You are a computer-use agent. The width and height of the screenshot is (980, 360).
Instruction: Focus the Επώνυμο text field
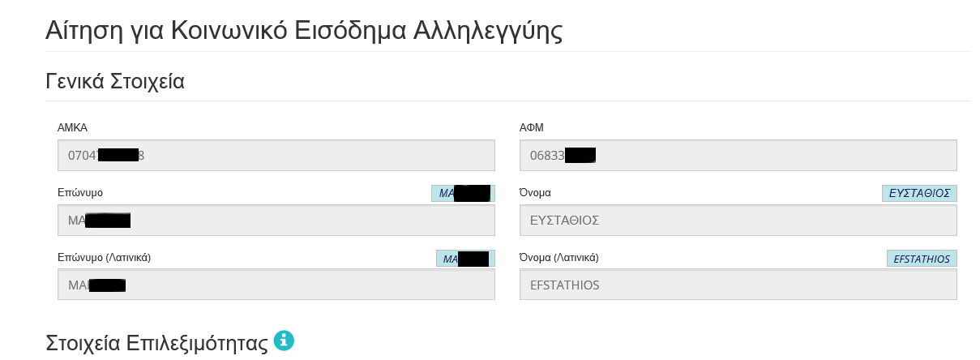click(x=276, y=221)
